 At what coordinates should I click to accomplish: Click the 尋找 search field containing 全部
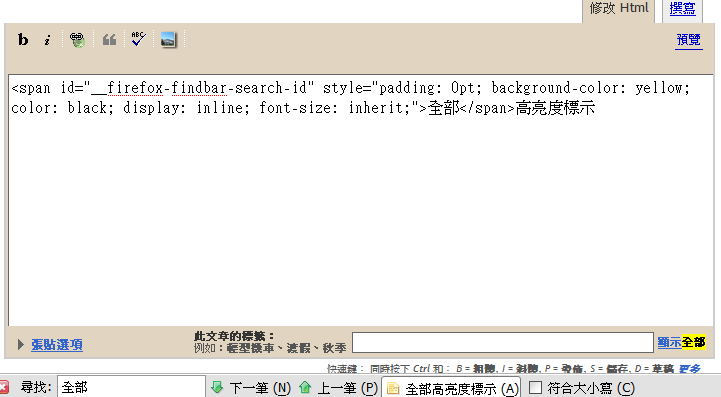point(131,387)
